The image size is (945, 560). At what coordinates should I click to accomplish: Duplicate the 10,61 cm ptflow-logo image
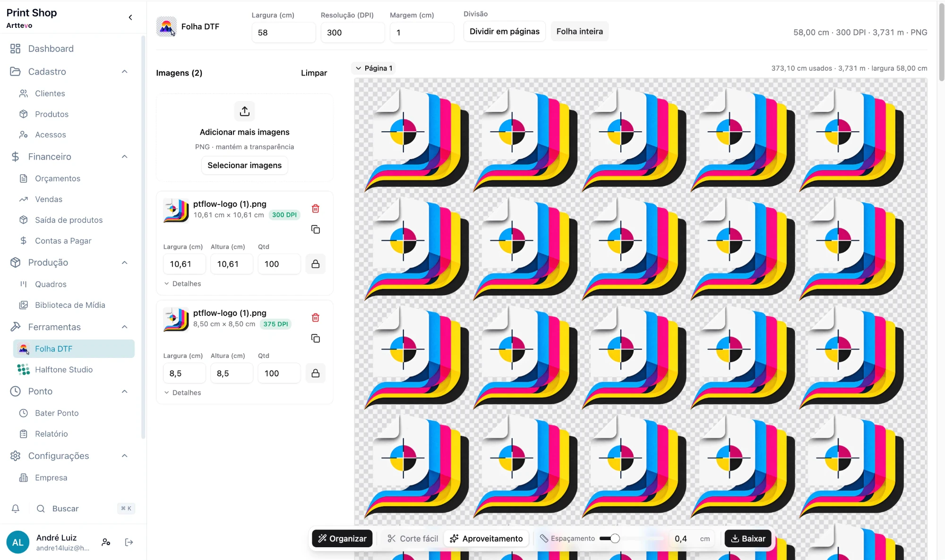(316, 229)
